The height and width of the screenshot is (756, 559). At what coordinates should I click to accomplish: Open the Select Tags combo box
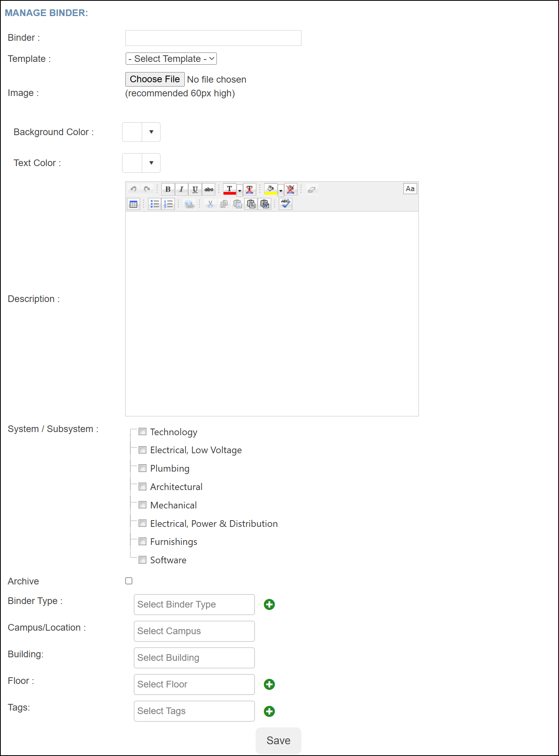[194, 711]
